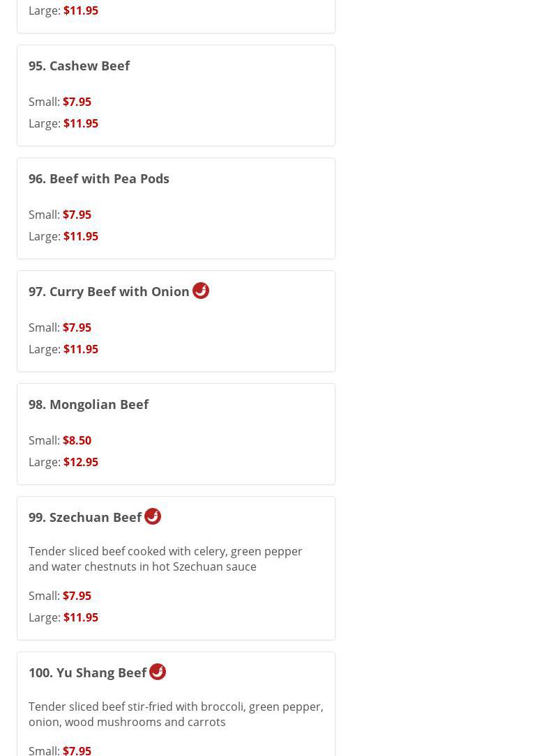Choose the 98. Mongolian Beef item title
Viewport: 537px width, 756px height.
pos(88,404)
